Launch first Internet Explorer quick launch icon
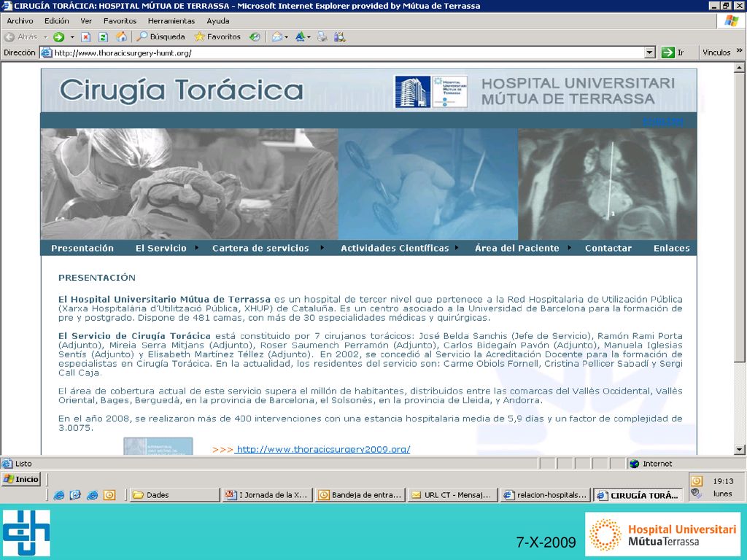 (58, 495)
